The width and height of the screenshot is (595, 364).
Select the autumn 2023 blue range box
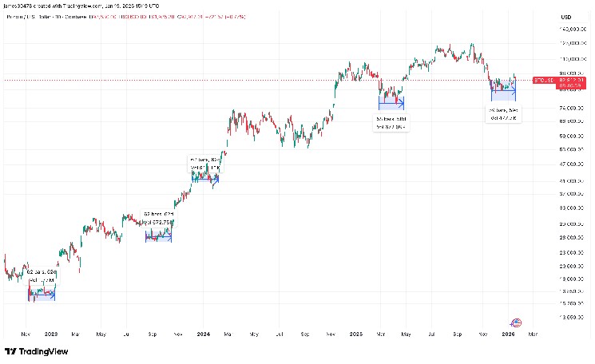(x=158, y=235)
